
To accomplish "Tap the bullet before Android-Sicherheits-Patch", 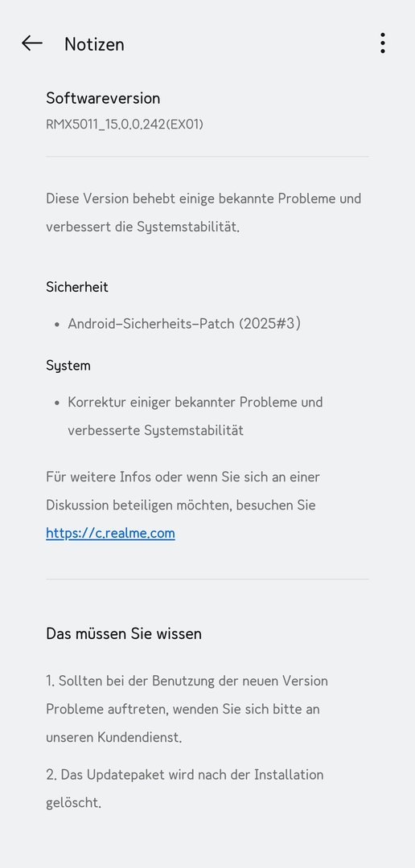I will [x=57, y=325].
